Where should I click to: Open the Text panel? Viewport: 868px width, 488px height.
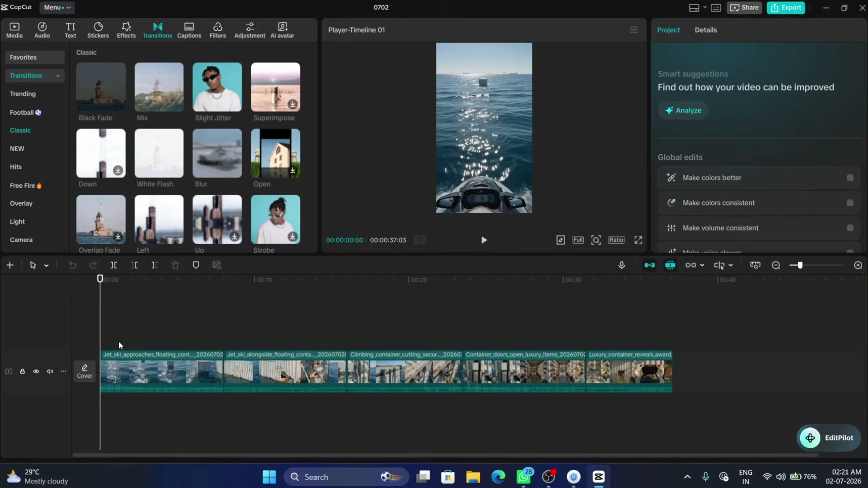point(70,30)
